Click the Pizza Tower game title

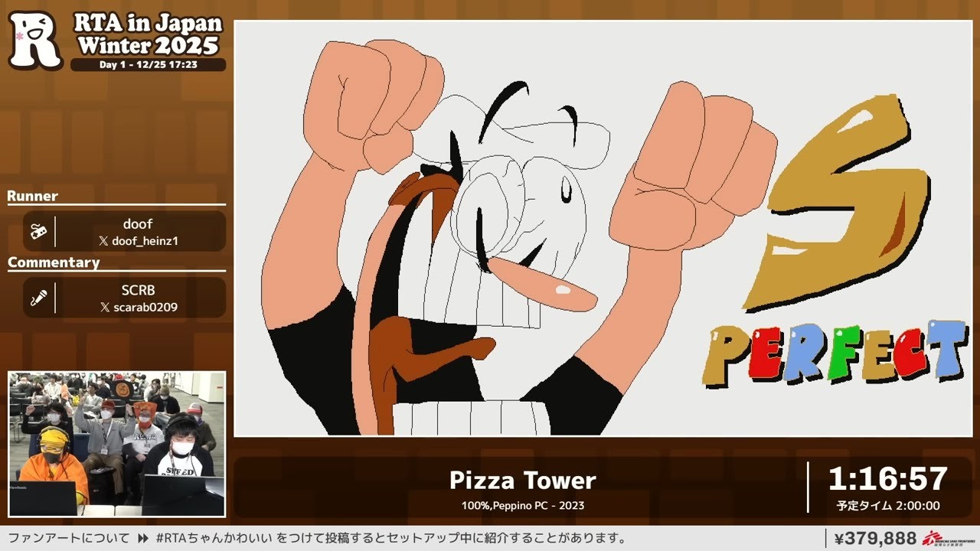522,481
